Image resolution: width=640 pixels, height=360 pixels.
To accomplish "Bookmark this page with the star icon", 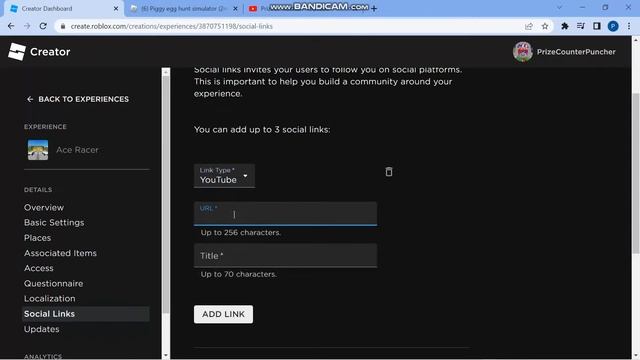I will [x=544, y=26].
